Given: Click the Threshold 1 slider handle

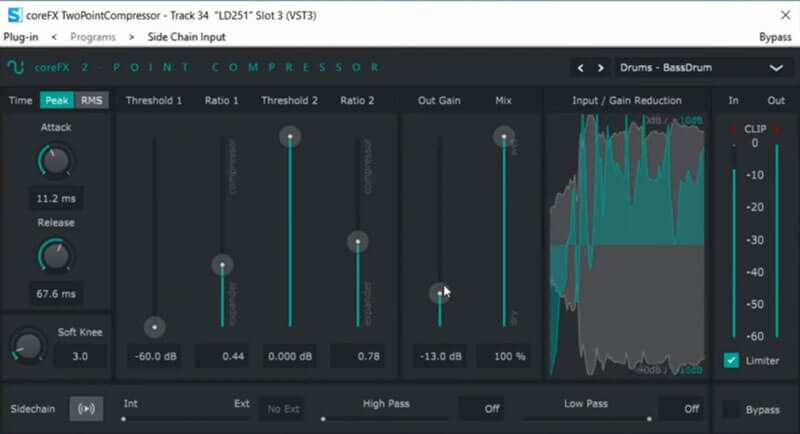Looking at the screenshot, I should 155,327.
